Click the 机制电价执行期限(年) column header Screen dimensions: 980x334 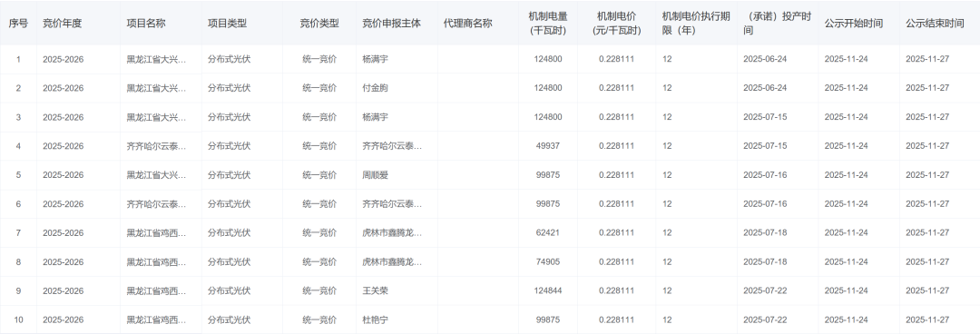point(696,23)
